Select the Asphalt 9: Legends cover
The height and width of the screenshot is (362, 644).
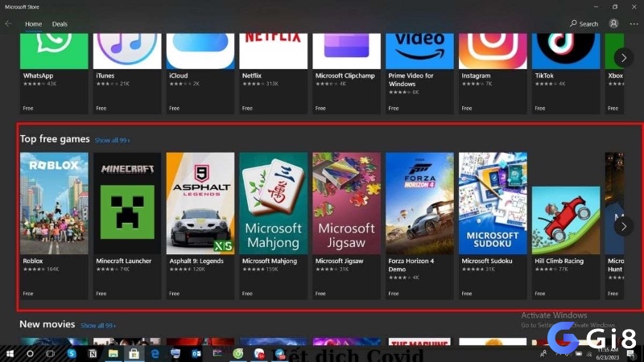coord(200,204)
